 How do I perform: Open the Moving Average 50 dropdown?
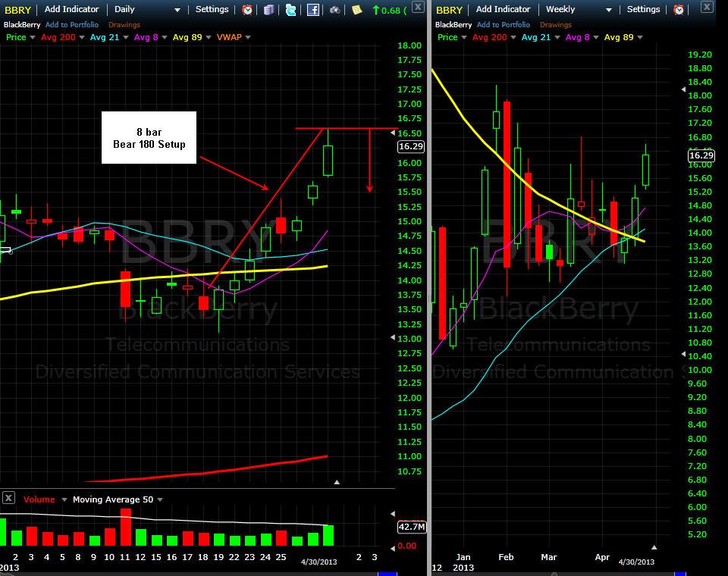[x=160, y=500]
